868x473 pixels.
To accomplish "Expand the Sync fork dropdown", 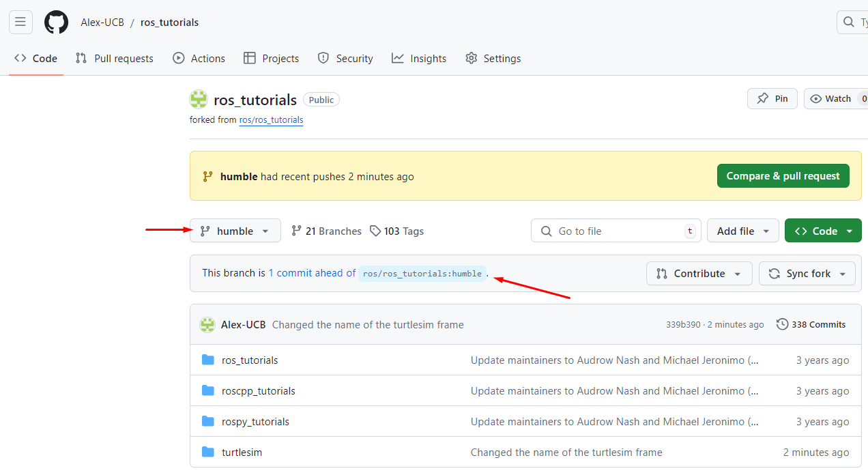I will pos(807,274).
